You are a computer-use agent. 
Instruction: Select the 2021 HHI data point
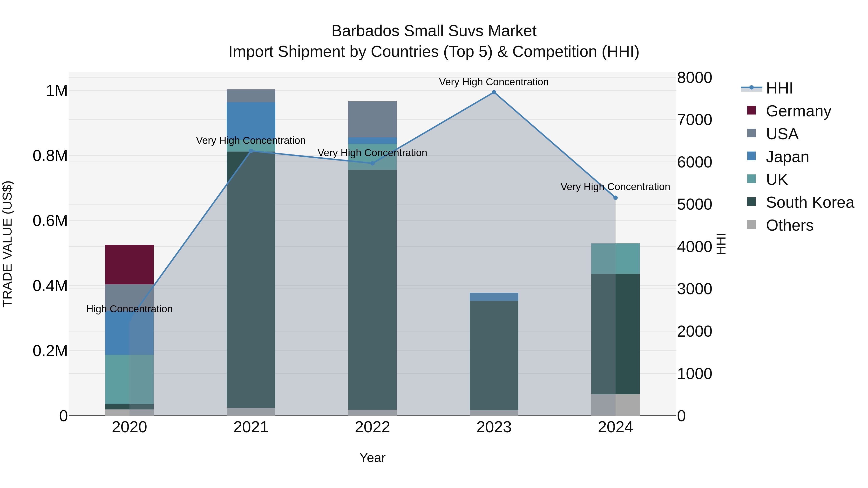pyautogui.click(x=251, y=151)
